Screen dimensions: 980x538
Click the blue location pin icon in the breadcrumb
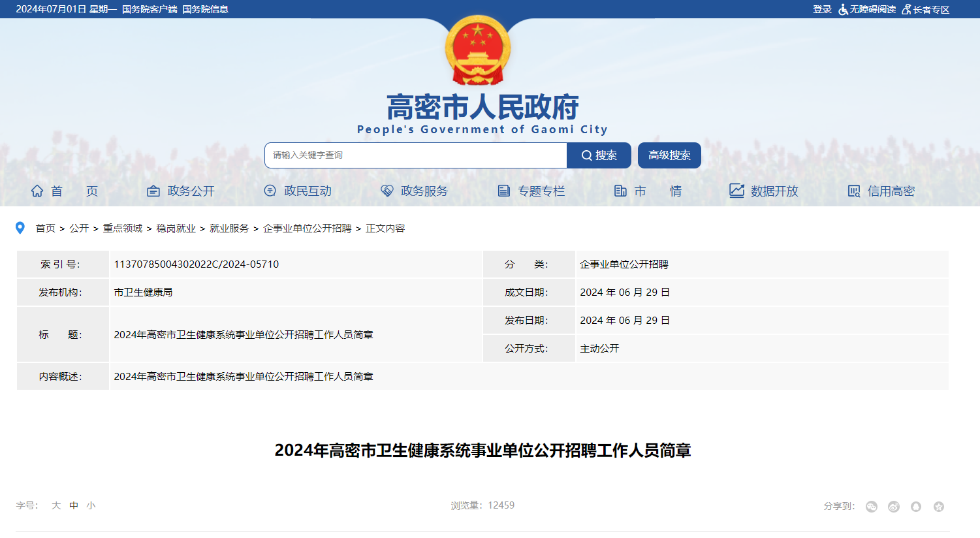(20, 228)
